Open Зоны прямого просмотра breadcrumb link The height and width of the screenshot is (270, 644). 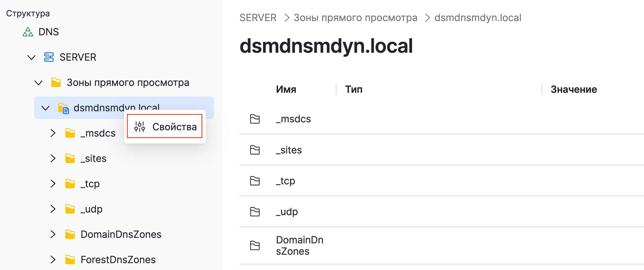355,18
